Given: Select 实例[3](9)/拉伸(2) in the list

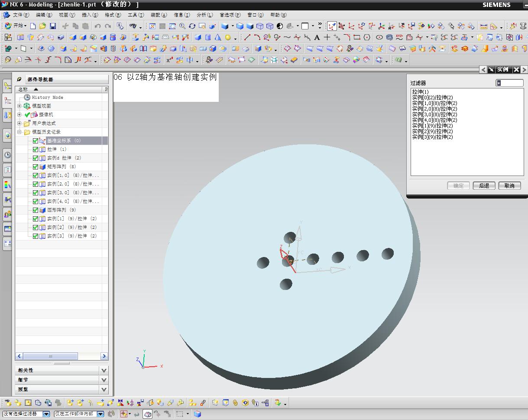Looking at the screenshot, I should click(x=432, y=137).
